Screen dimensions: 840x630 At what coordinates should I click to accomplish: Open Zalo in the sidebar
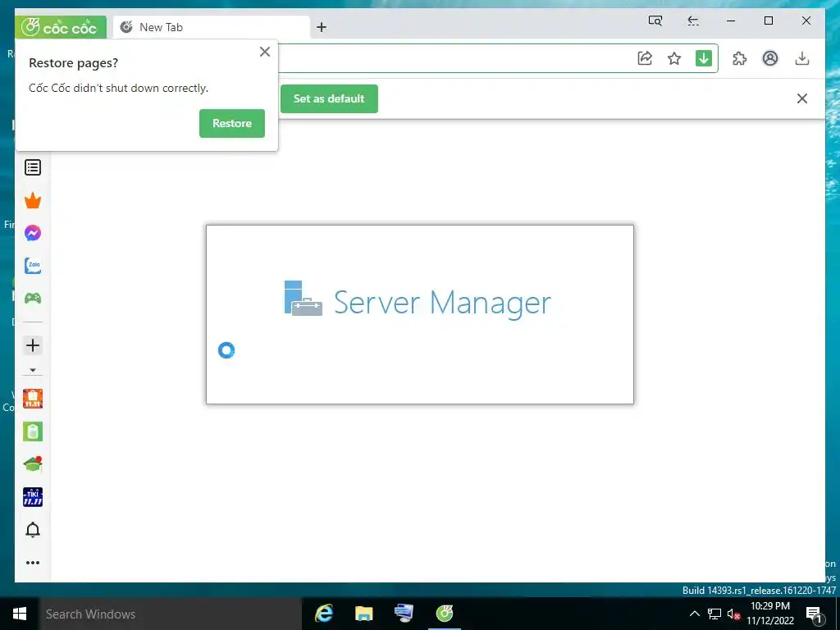click(x=33, y=266)
